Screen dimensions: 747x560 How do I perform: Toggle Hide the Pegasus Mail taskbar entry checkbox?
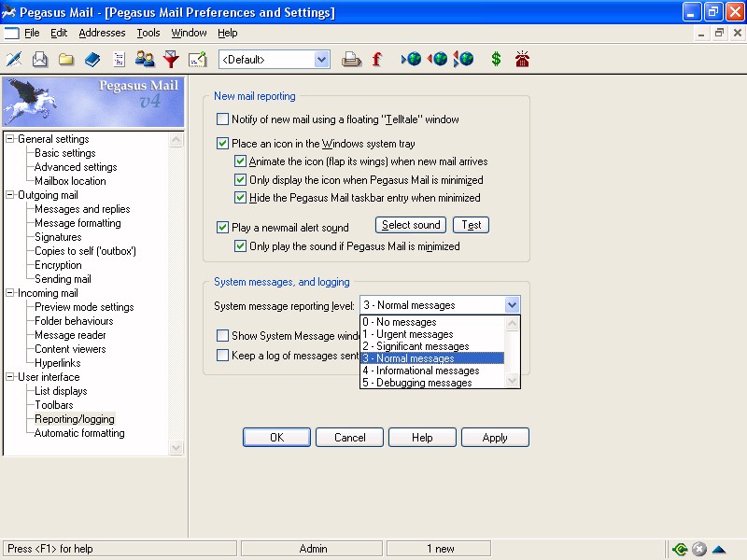240,198
